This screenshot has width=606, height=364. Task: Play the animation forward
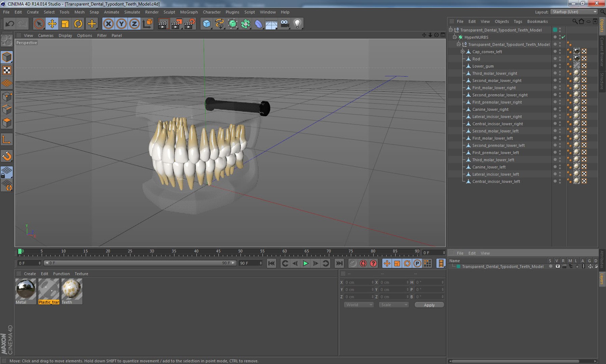[305, 263]
